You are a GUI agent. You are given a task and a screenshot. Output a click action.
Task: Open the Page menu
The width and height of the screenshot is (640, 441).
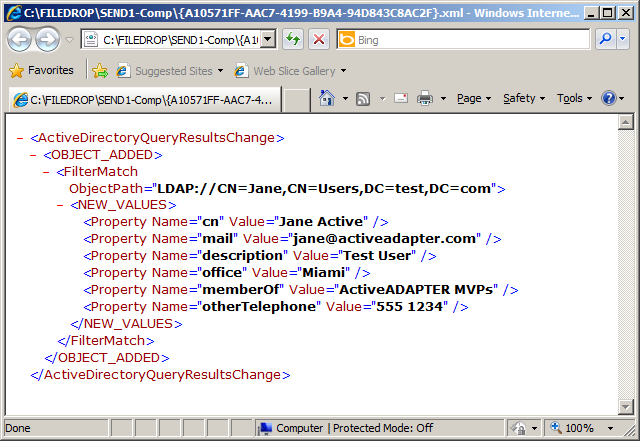pos(474,98)
